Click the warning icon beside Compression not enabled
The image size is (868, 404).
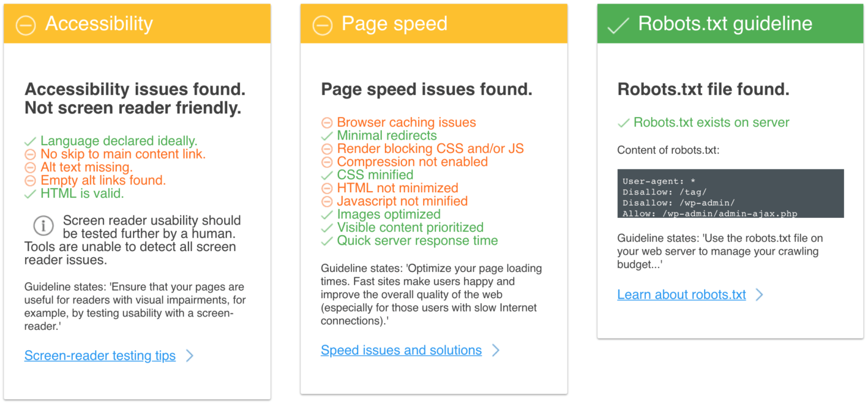coord(326,162)
